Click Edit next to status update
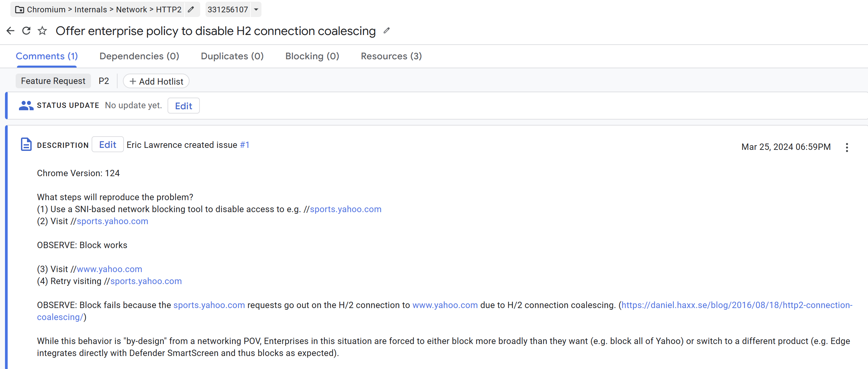Screen dimensions: 868x369 pyautogui.click(x=183, y=106)
